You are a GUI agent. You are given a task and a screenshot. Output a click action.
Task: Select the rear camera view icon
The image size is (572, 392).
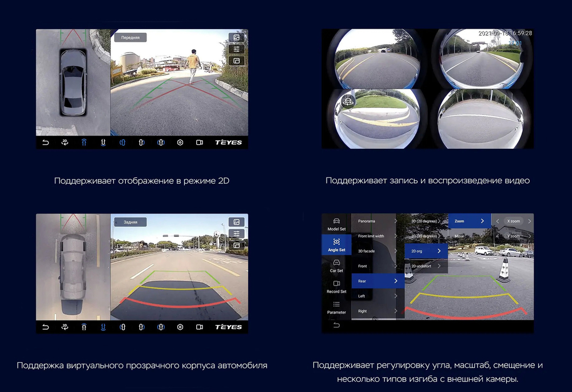click(x=102, y=142)
